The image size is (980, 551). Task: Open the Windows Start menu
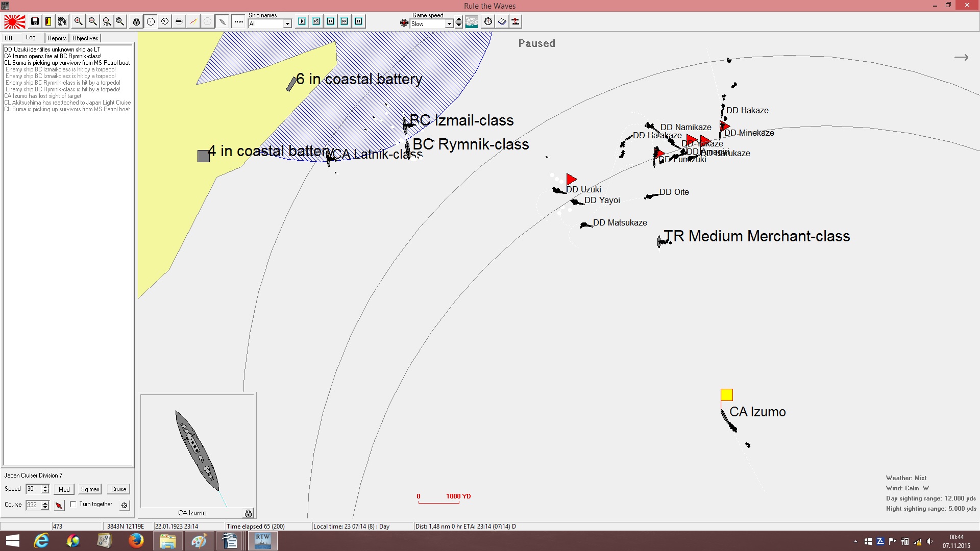coord(12,541)
